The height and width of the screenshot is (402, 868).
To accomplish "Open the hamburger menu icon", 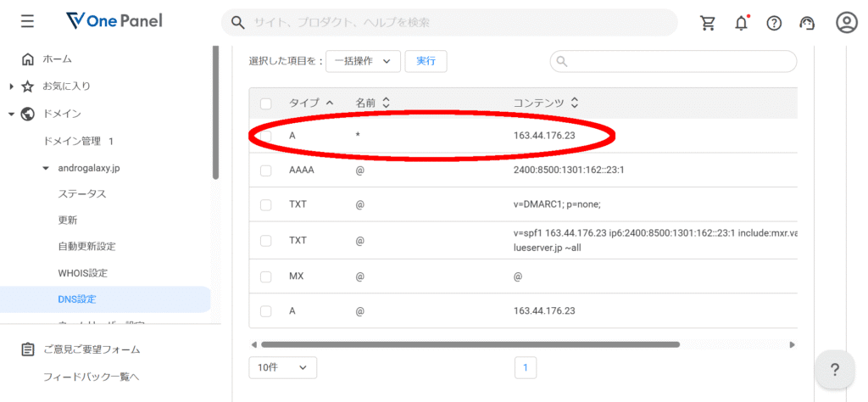I will tap(27, 21).
